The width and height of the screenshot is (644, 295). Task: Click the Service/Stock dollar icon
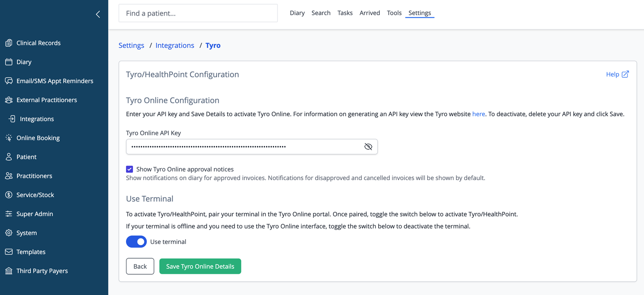pyautogui.click(x=9, y=195)
